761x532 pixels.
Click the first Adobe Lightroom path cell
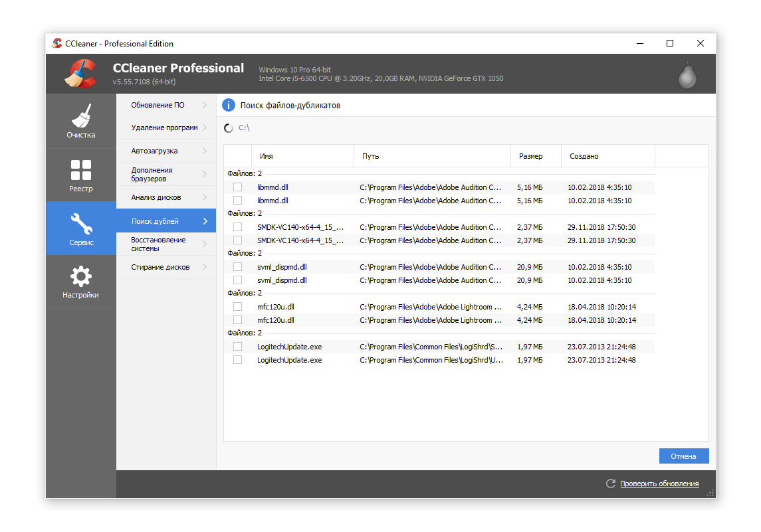pos(431,307)
